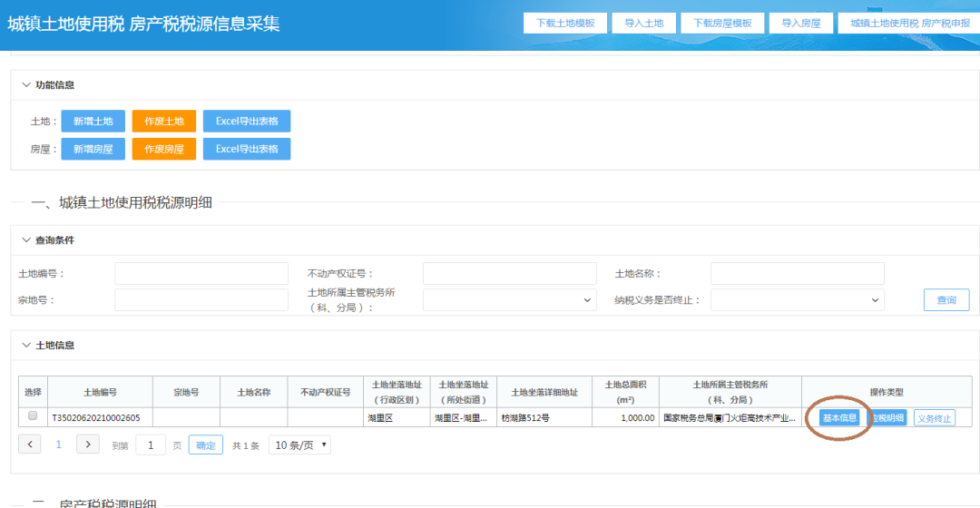Focus the 土地名称 input field

pos(798,274)
